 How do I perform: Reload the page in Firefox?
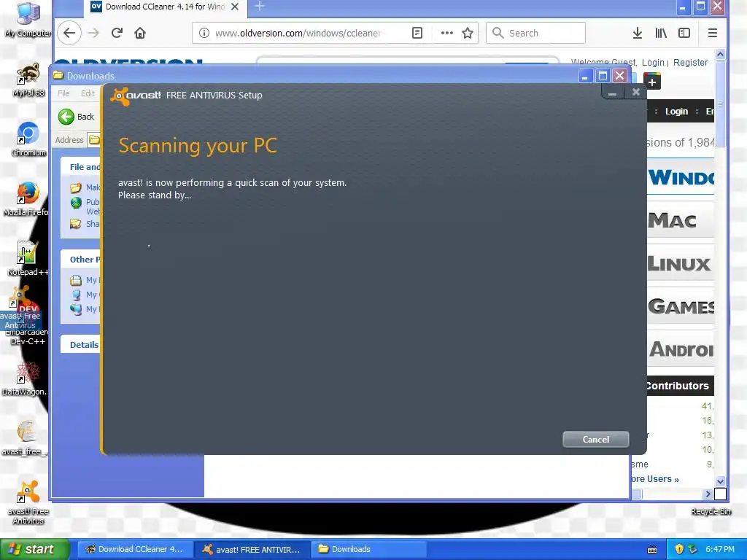pos(117,33)
